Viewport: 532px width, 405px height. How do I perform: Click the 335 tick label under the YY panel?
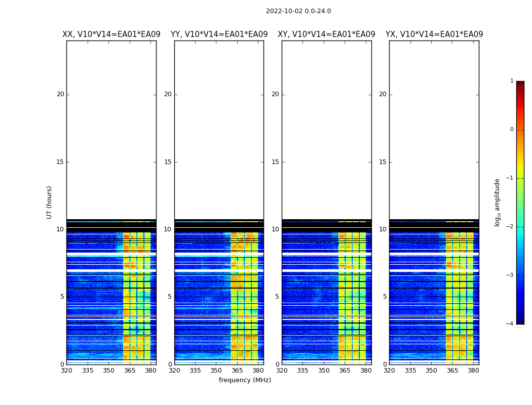(195, 371)
